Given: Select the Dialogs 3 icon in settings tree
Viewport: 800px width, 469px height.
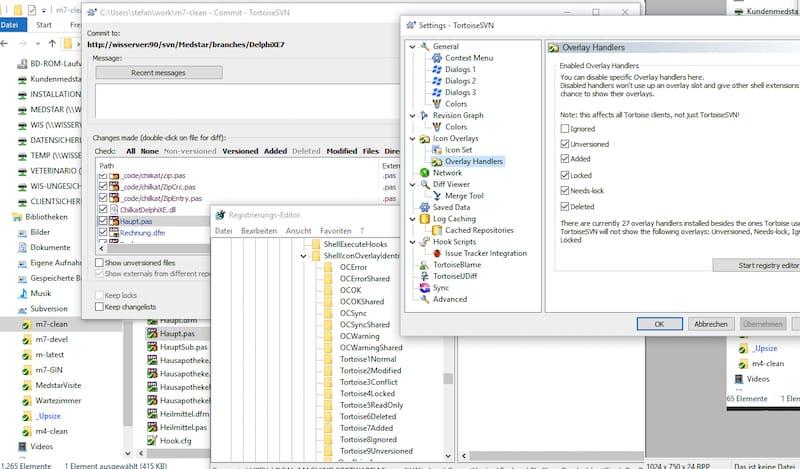Looking at the screenshot, I should click(x=437, y=92).
